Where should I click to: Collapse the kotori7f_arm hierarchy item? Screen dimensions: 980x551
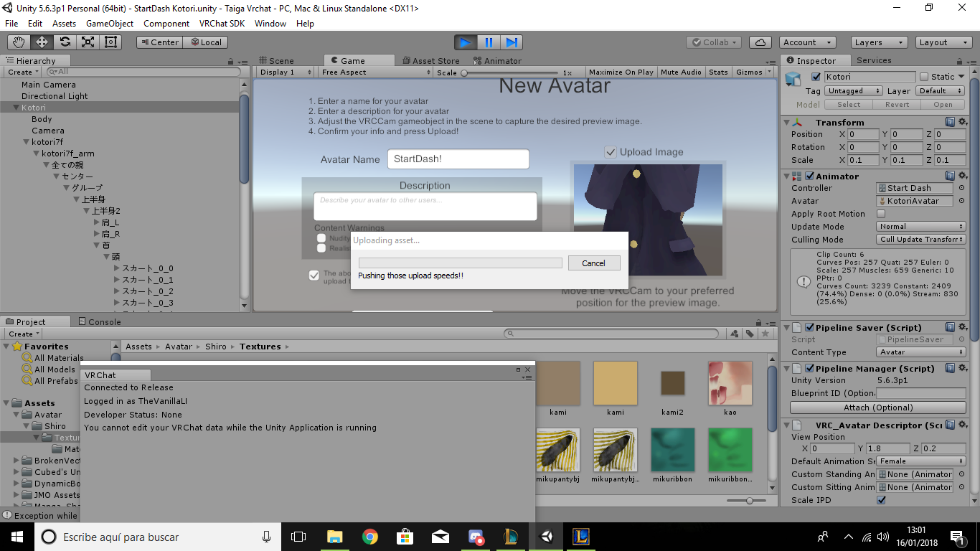[x=37, y=154]
